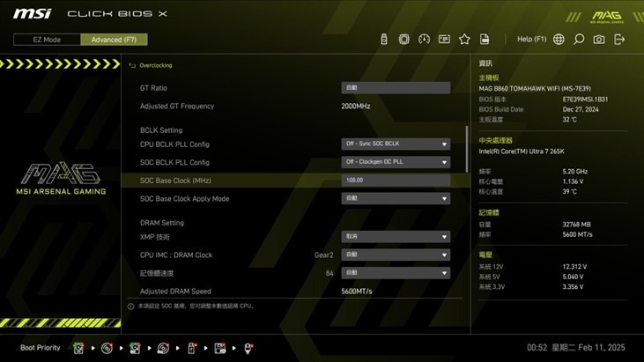Select the USB key boot icon
The height and width of the screenshot is (362, 644).
(191, 348)
